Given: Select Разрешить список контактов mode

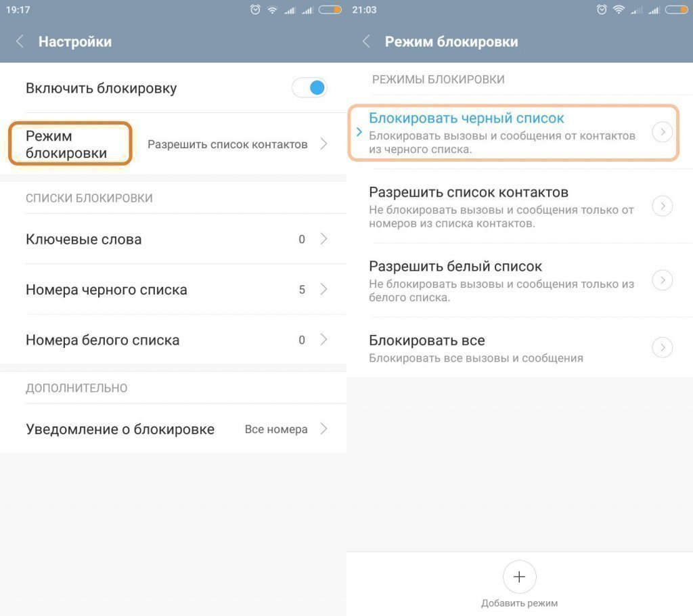Looking at the screenshot, I should click(520, 206).
